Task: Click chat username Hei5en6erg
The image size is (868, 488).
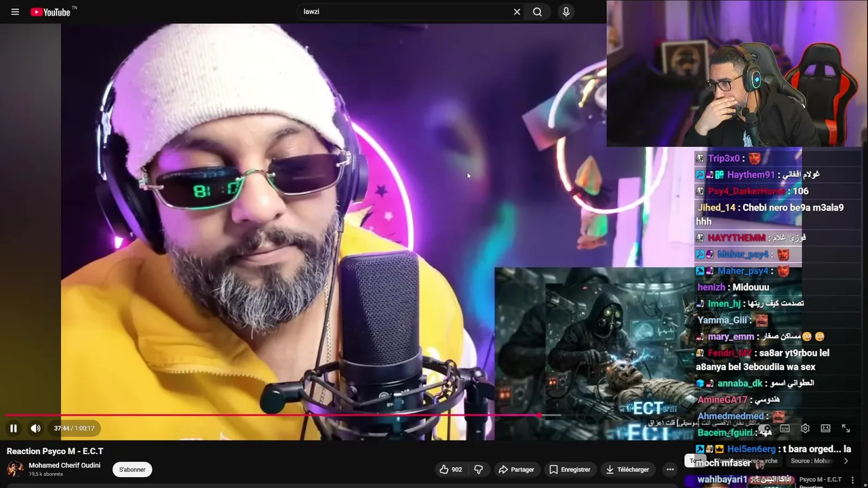Action: click(751, 449)
